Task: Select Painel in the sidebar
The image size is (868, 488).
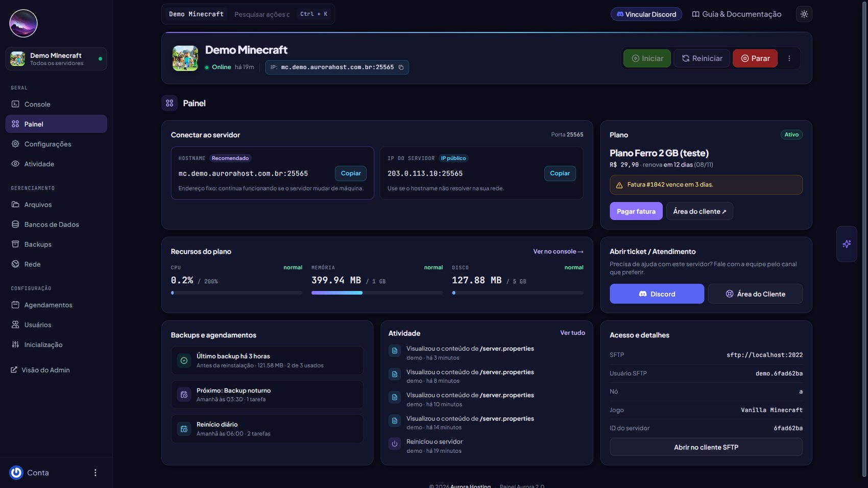Action: click(x=56, y=124)
